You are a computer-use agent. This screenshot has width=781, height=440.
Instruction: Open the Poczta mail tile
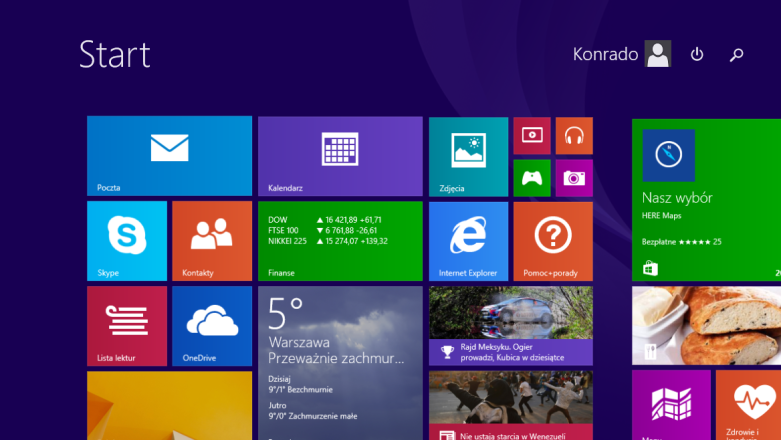[x=169, y=155]
